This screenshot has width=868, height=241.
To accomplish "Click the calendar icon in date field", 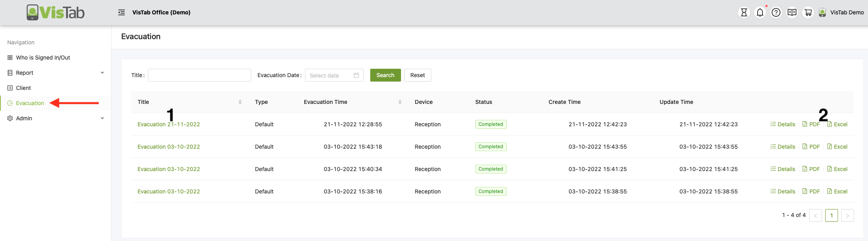I will (356, 75).
